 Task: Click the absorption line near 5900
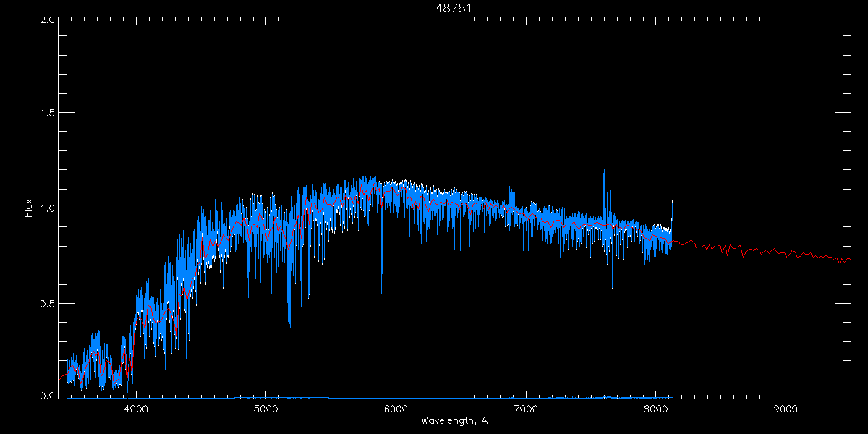point(382,286)
